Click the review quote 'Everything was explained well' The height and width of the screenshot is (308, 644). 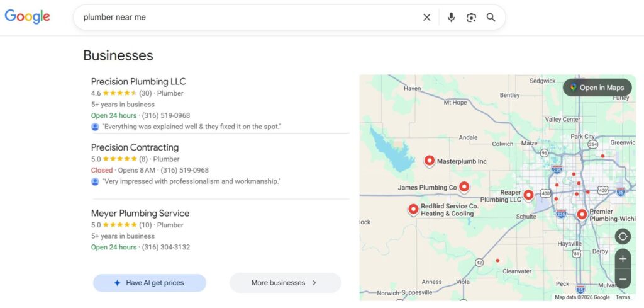coord(192,127)
